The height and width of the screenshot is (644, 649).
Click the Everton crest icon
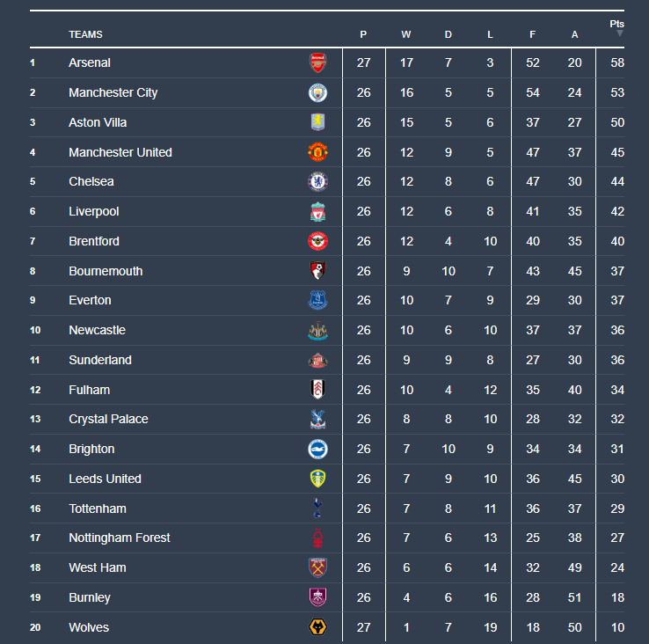coord(317,300)
